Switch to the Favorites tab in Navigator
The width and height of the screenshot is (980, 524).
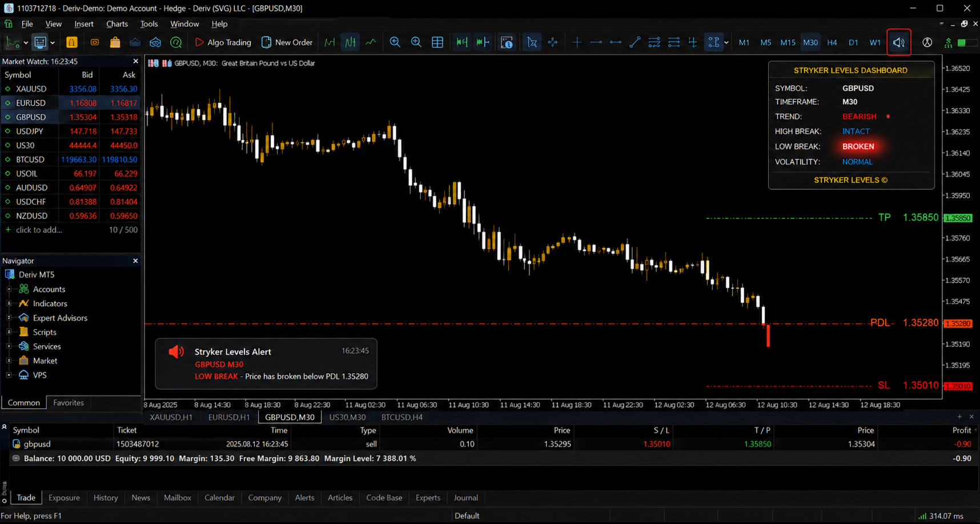tap(69, 403)
